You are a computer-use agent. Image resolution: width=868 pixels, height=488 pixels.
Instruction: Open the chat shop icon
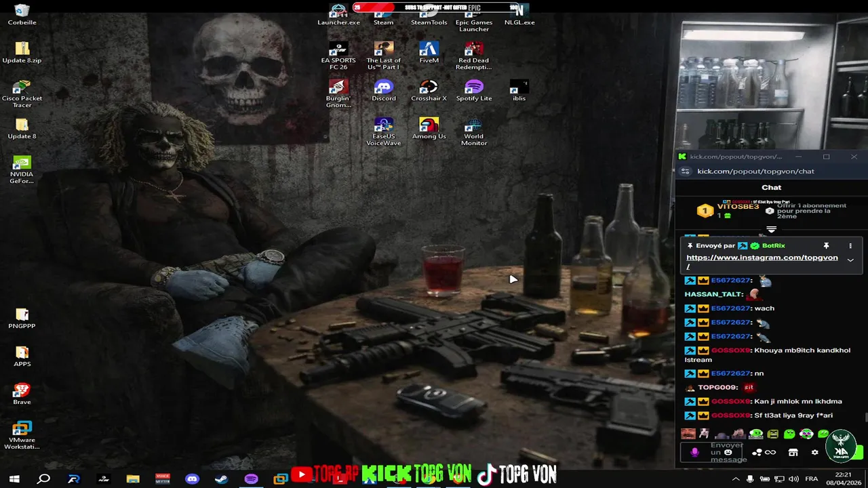(793, 452)
